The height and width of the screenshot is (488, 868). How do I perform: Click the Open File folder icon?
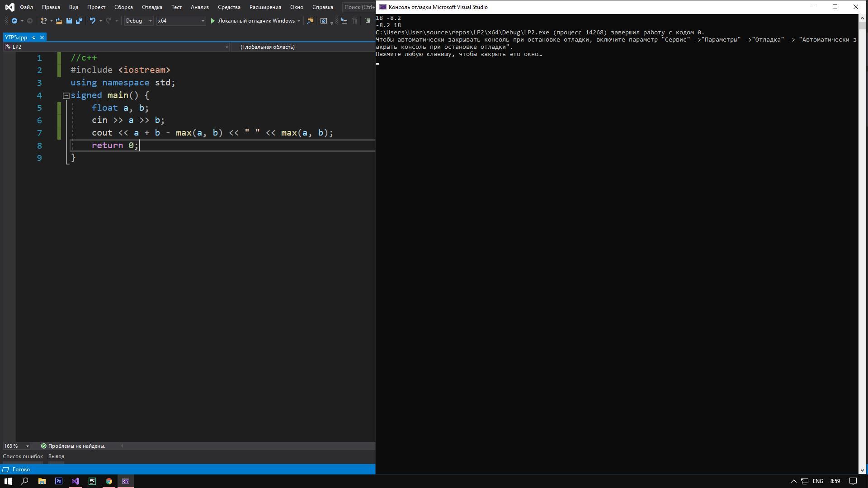pos(59,21)
